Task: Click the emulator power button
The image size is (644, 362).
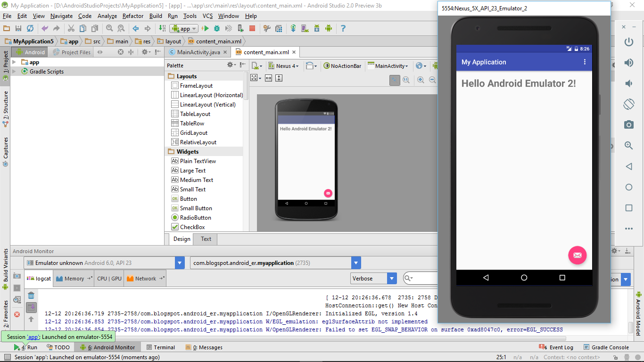Action: tap(628, 41)
